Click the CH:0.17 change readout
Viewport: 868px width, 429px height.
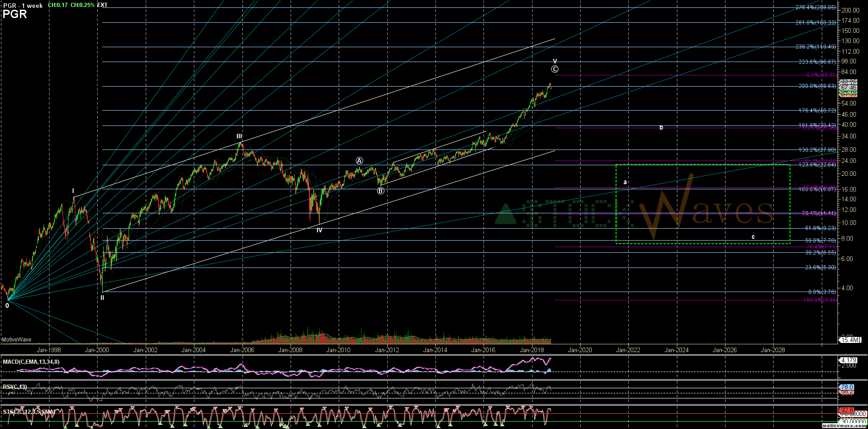coord(58,5)
